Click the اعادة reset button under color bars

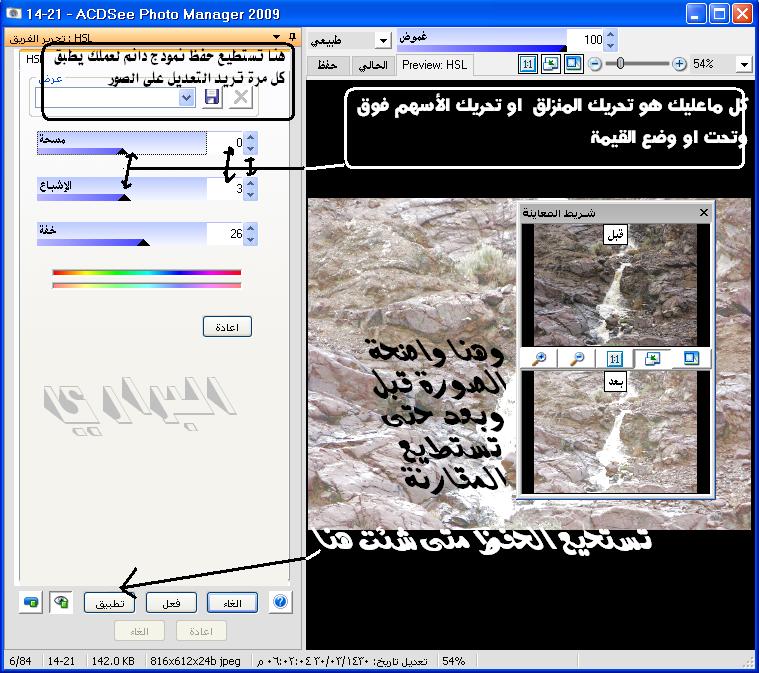227,327
